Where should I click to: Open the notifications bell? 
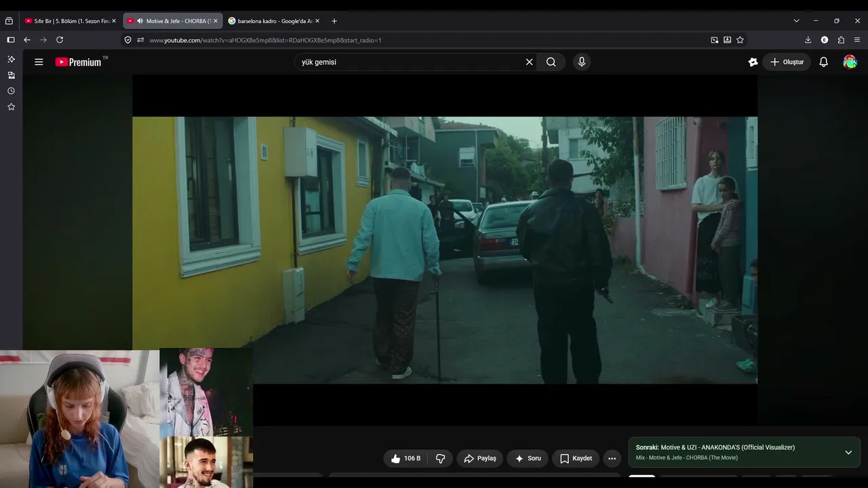point(823,62)
